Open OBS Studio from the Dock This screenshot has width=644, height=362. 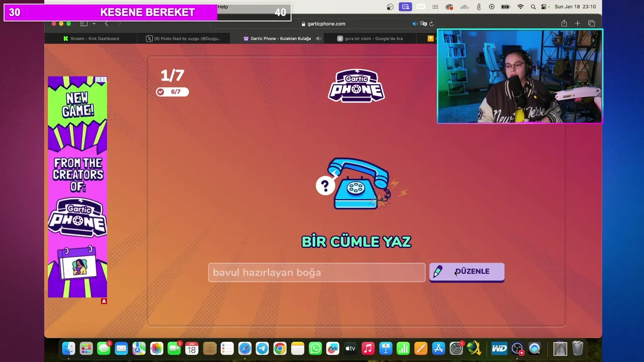[x=517, y=348]
